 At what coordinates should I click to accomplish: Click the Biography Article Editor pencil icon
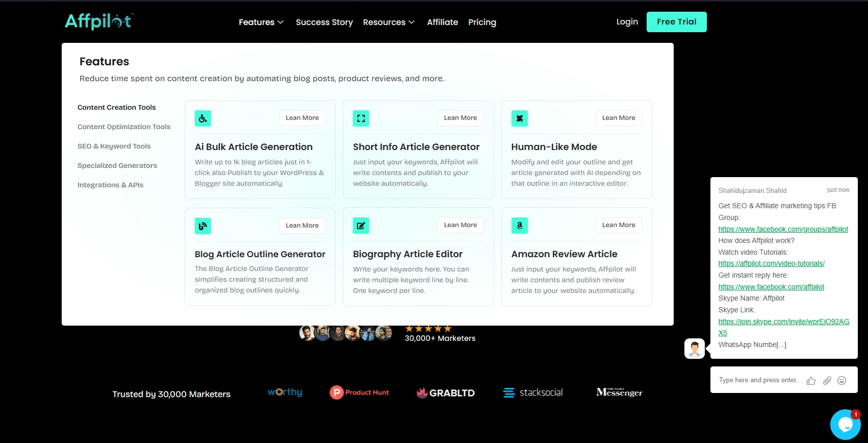361,226
